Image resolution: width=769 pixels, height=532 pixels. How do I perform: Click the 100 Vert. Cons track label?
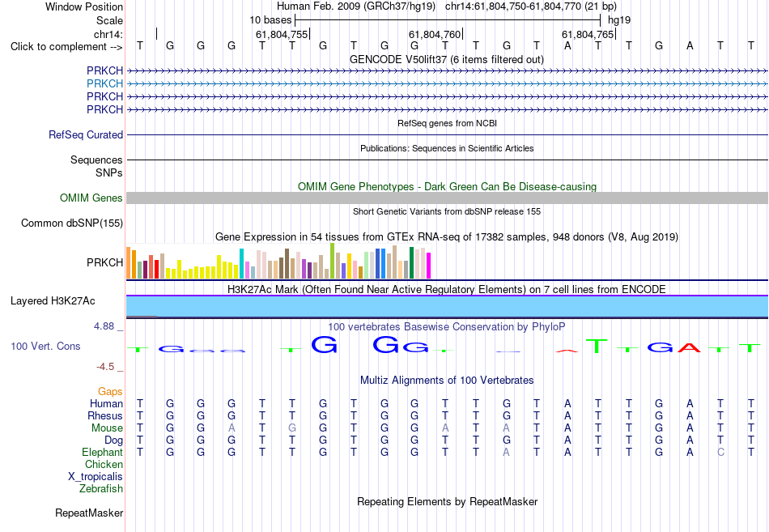(45, 346)
